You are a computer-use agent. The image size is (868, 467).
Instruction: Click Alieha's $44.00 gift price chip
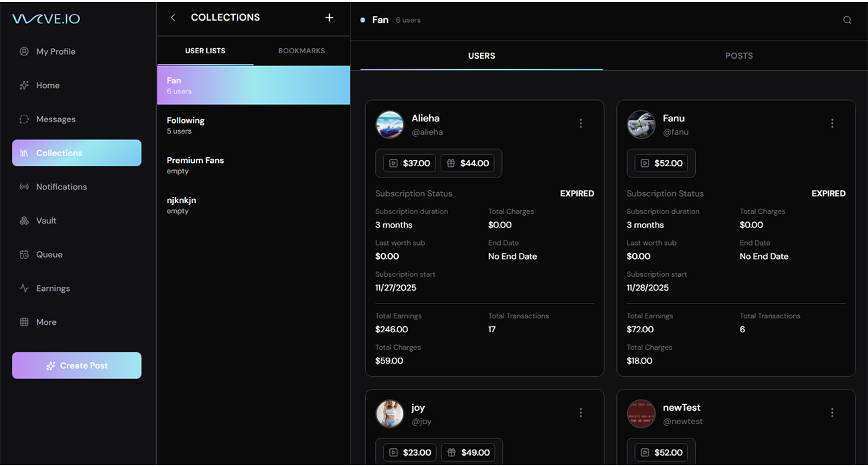pyautogui.click(x=468, y=163)
